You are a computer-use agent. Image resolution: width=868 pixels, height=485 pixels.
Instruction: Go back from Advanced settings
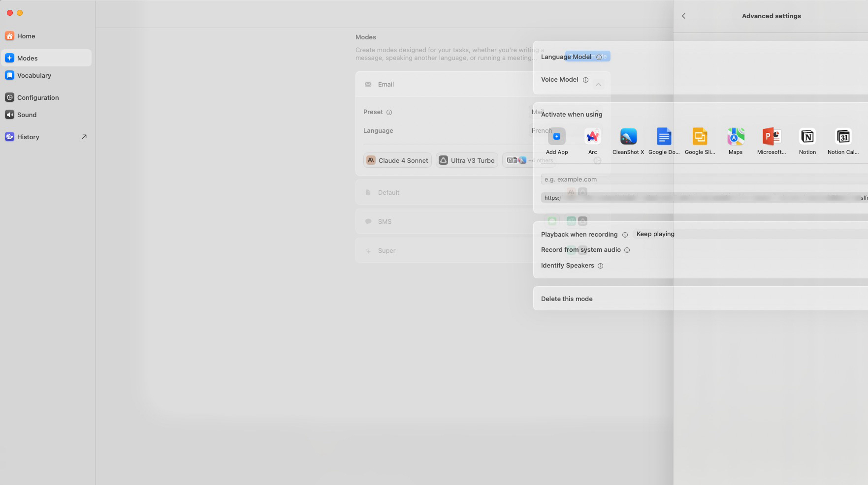click(x=683, y=16)
